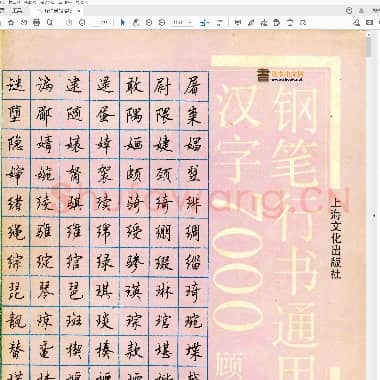Click the toolbar icon right of the stamp
The width and height of the screenshot is (380, 380).
click(x=290, y=23)
